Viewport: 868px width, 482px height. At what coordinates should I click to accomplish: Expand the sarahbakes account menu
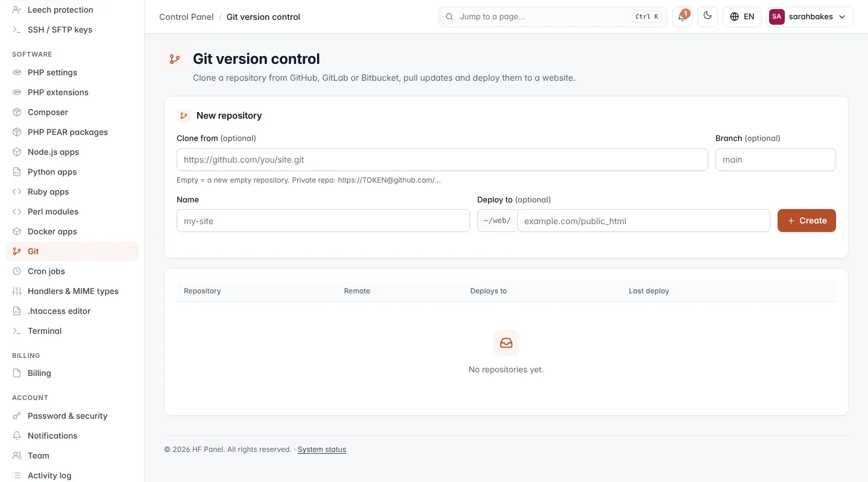(810, 17)
